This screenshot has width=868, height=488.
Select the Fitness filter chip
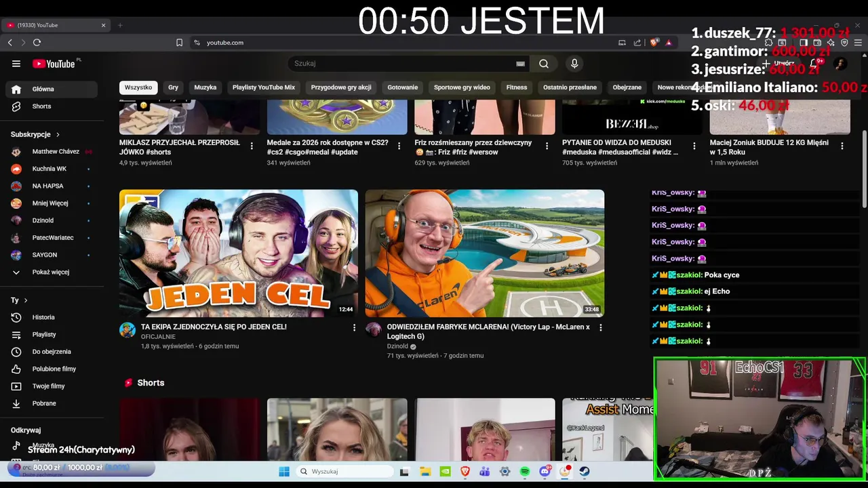[x=517, y=87]
